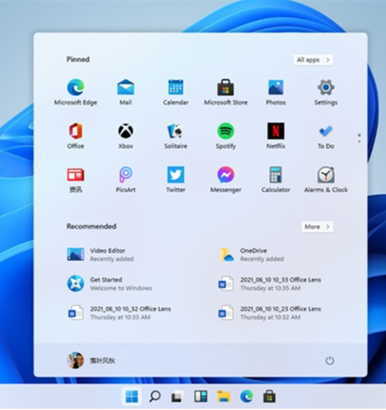This screenshot has width=386, height=410.
Task: Click the More button for recommendations
Action: (317, 227)
